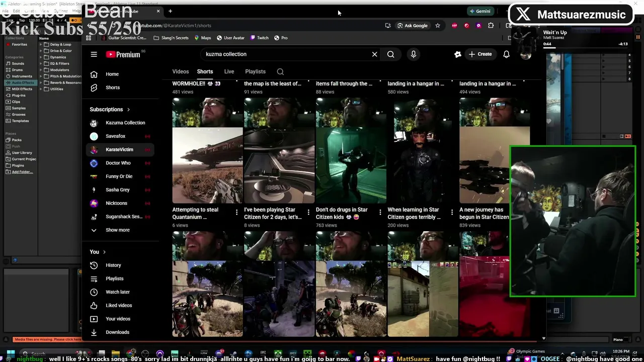The image size is (644, 362).
Task: Open the Twitch bookmark
Action: (x=260, y=38)
